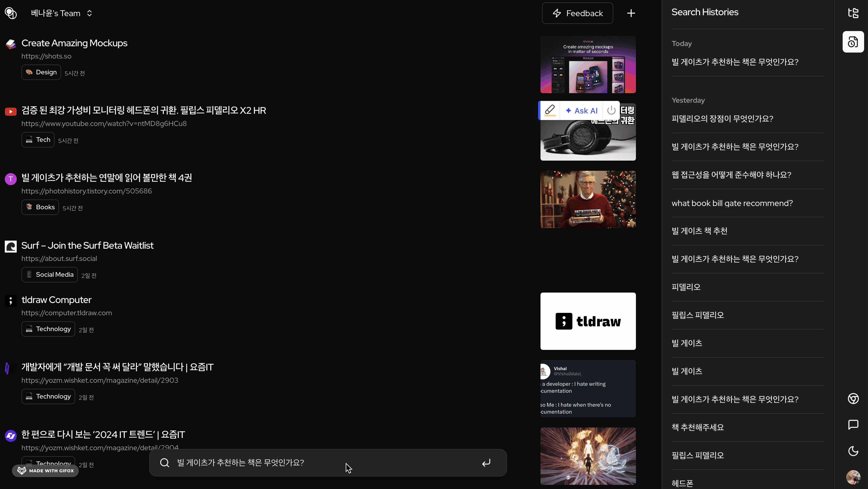Click the Bill Gates thumbnail image

coord(588,199)
